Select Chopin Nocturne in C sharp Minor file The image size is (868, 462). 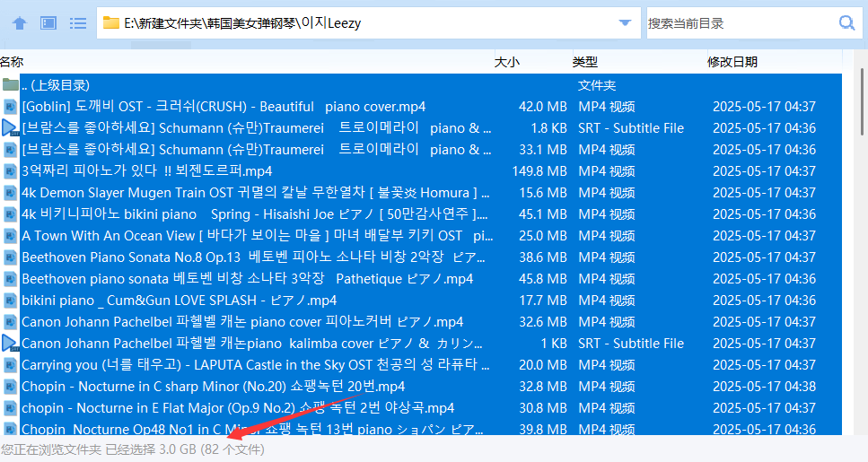click(213, 387)
